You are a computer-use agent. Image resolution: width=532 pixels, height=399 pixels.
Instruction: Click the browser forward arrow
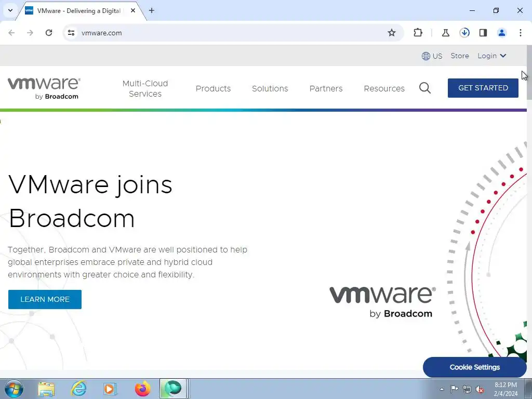tap(30, 33)
